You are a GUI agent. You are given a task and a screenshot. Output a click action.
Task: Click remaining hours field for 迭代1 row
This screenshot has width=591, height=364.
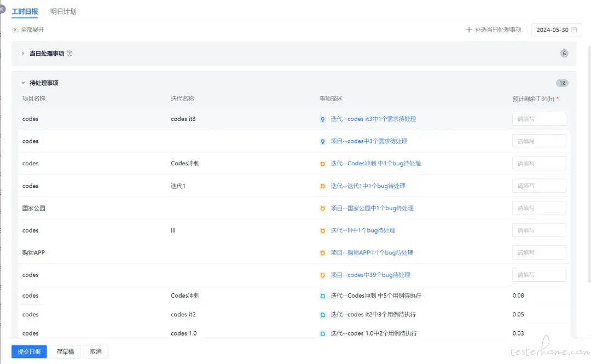click(x=539, y=186)
